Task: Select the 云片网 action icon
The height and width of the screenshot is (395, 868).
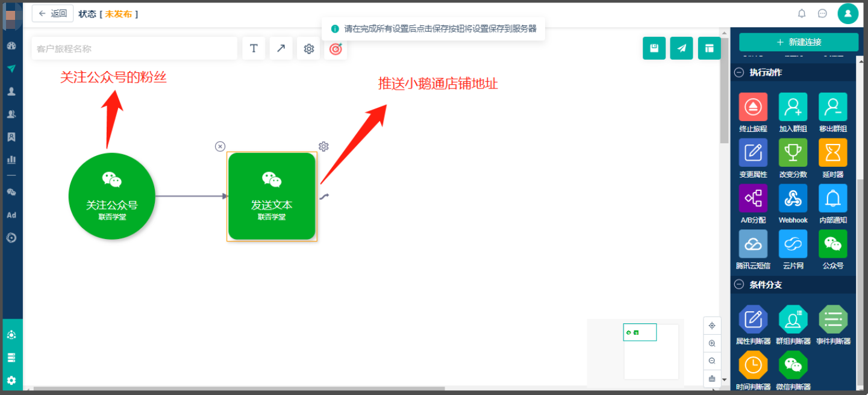Action: coord(793,244)
